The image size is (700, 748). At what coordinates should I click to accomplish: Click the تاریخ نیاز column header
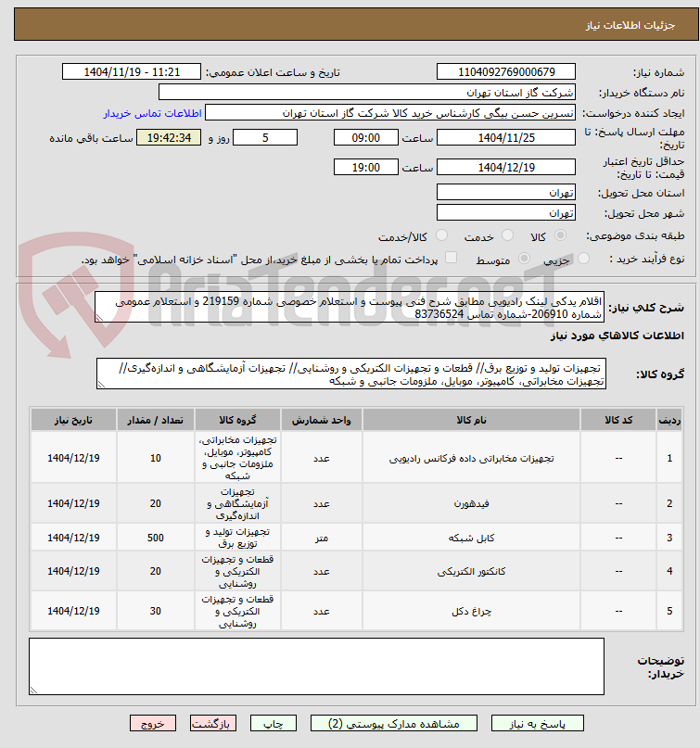(73, 420)
